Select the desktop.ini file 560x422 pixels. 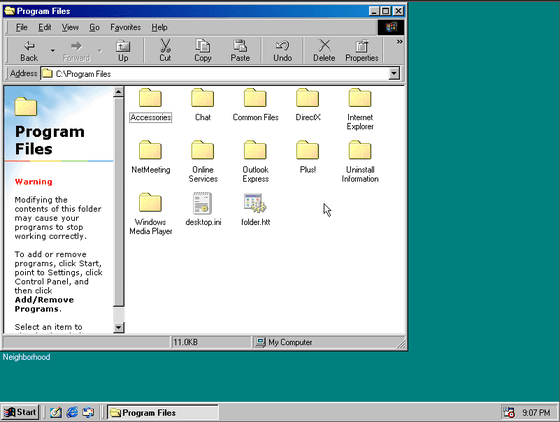point(203,210)
